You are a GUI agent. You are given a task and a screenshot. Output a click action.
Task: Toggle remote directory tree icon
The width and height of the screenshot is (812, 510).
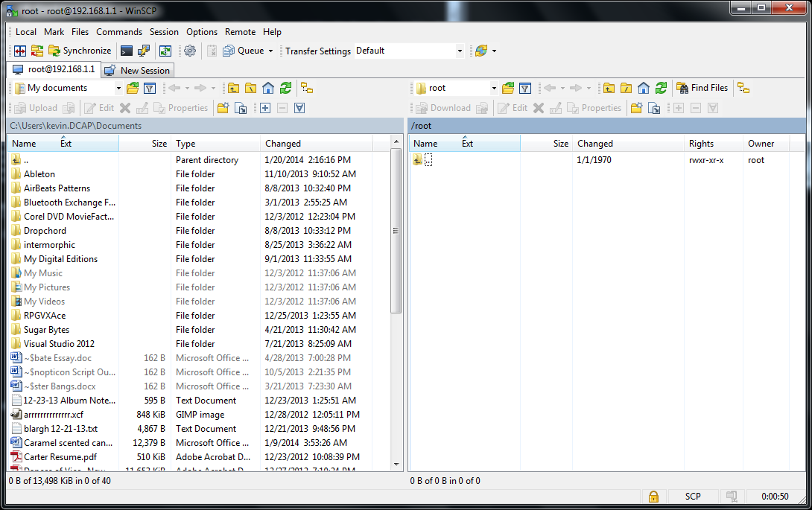(743, 88)
